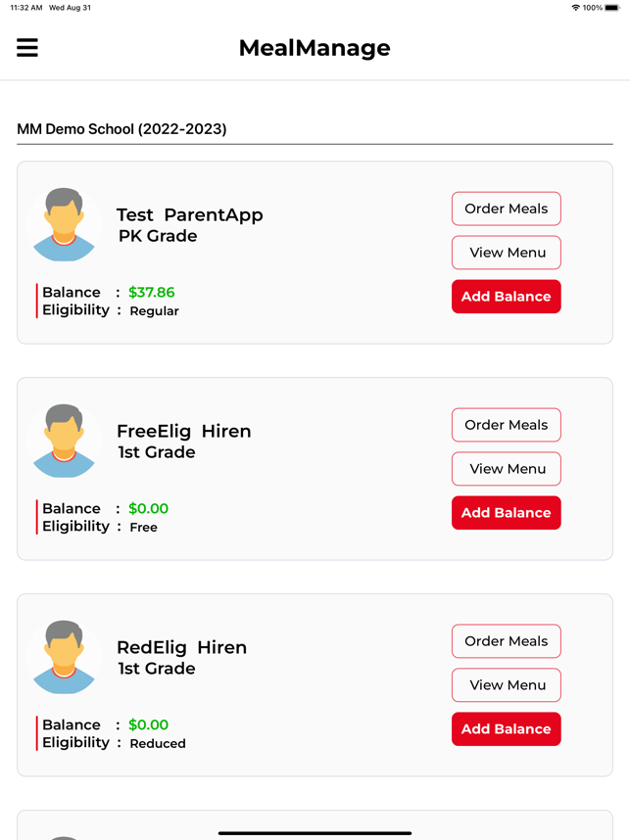This screenshot has width=630, height=840.
Task: Order Meals for RedElig Hiren
Action: point(506,641)
